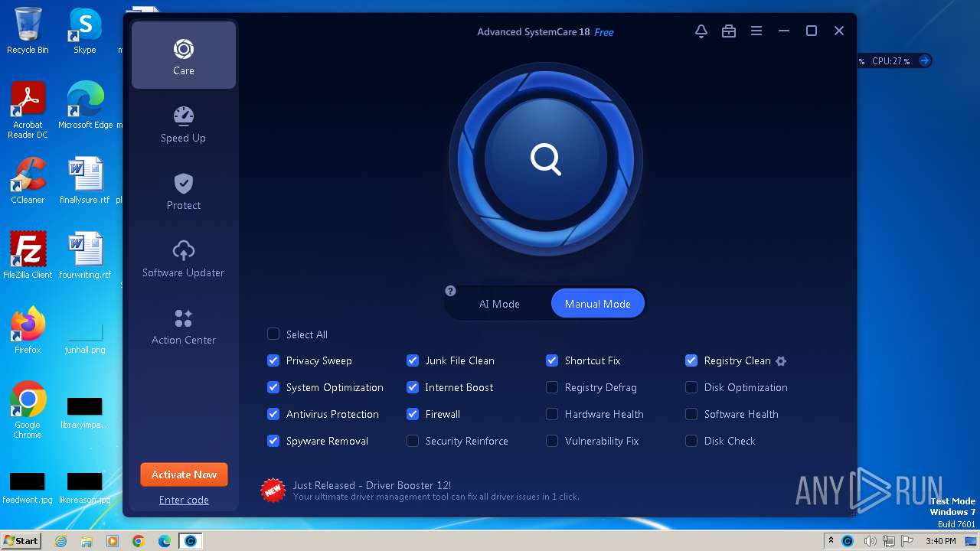Screen dimensions: 980x551
Task: Open media player from taskbar
Action: tap(113, 541)
